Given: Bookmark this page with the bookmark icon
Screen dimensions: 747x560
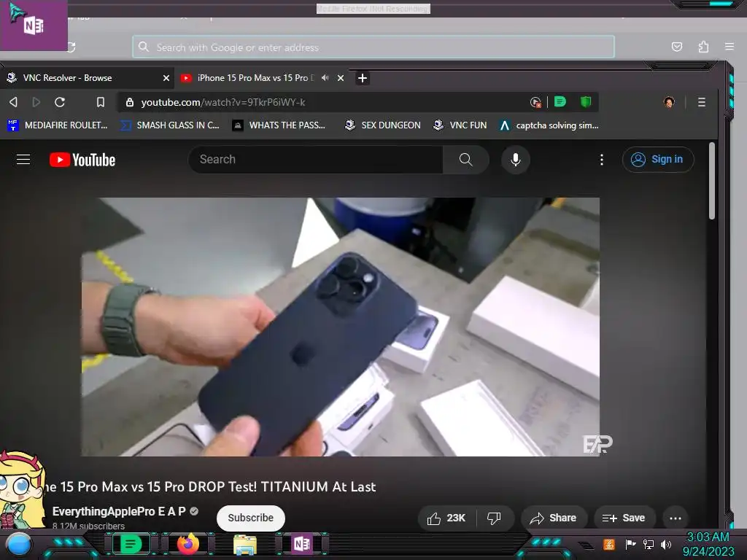Looking at the screenshot, I should tap(101, 102).
